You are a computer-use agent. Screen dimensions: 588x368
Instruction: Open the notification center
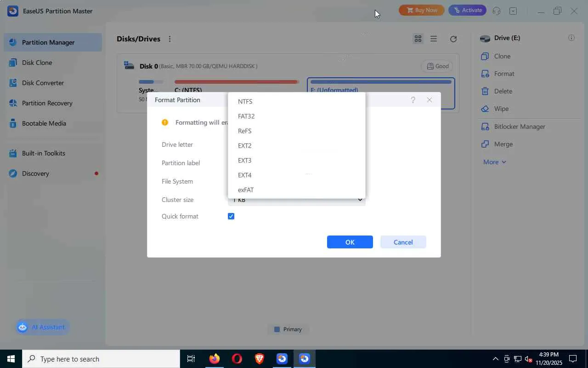[573, 359]
